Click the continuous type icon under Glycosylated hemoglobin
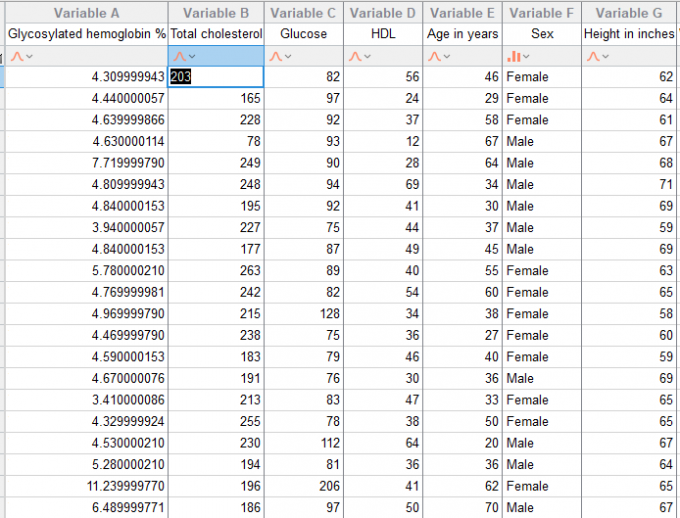Image resolution: width=680 pixels, height=518 pixels. click(15, 56)
